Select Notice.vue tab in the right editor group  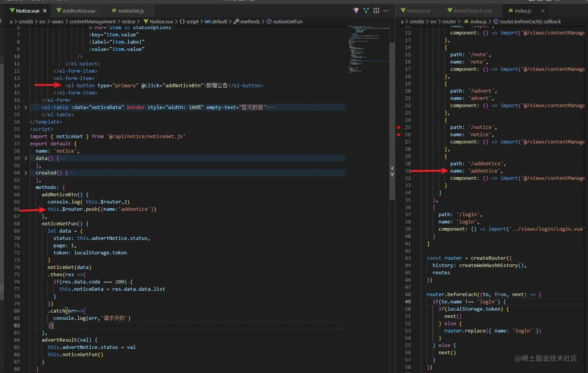tap(415, 11)
